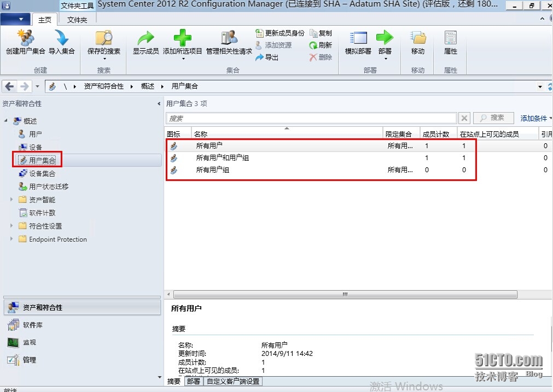Sort by 限定集合 column header
The image size is (553, 392).
(x=401, y=134)
